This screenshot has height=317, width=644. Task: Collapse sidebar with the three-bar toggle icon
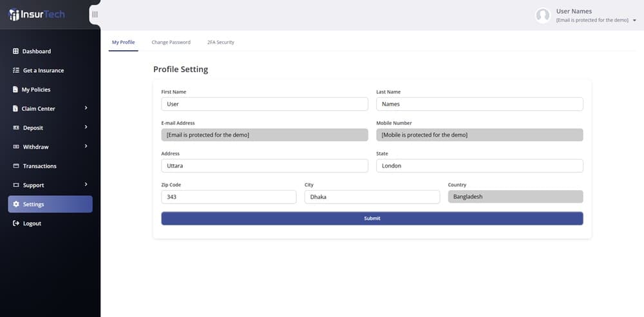click(x=95, y=14)
